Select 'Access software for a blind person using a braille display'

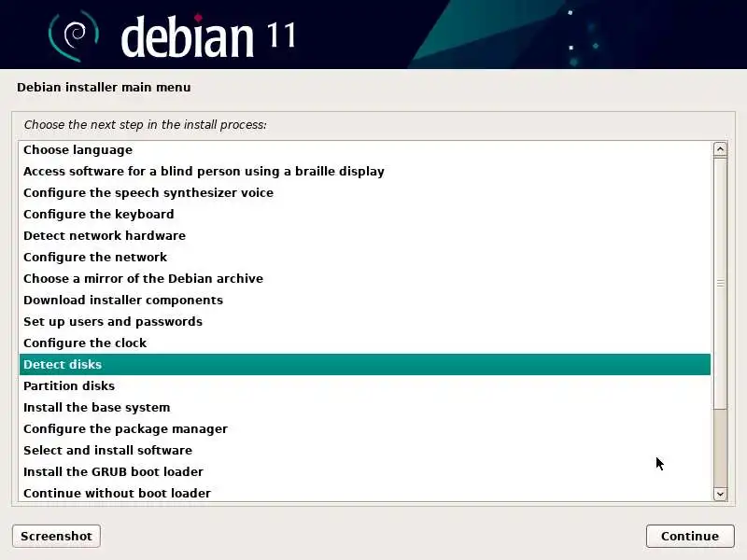(364, 172)
